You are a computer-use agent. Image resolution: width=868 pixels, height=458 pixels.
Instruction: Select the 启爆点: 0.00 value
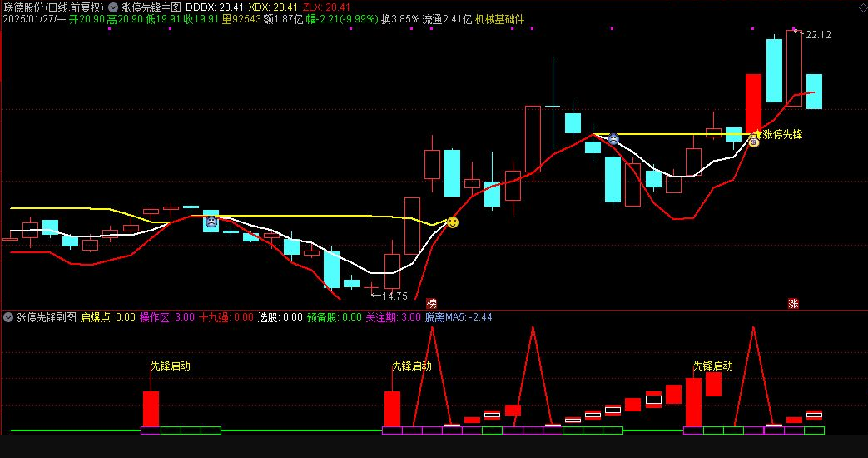pos(108,317)
